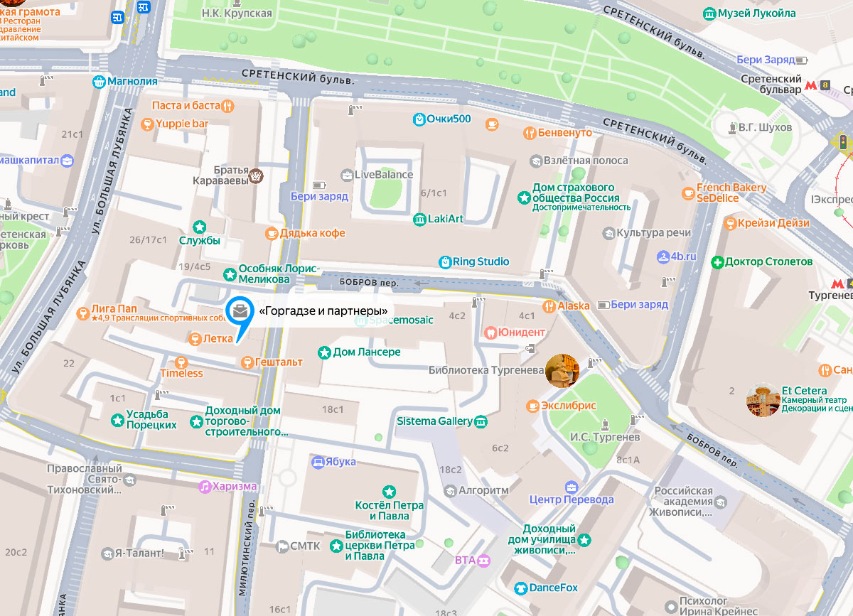Click the DanceFox place icon

click(520, 588)
